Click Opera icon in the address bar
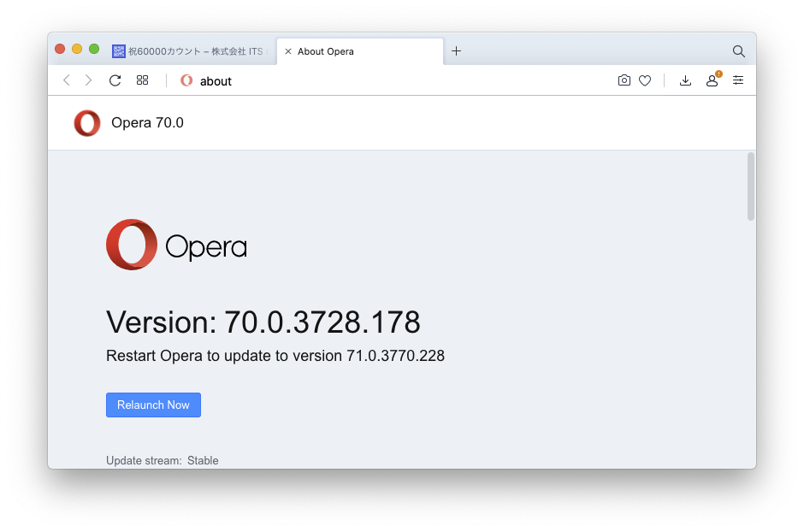 [186, 80]
